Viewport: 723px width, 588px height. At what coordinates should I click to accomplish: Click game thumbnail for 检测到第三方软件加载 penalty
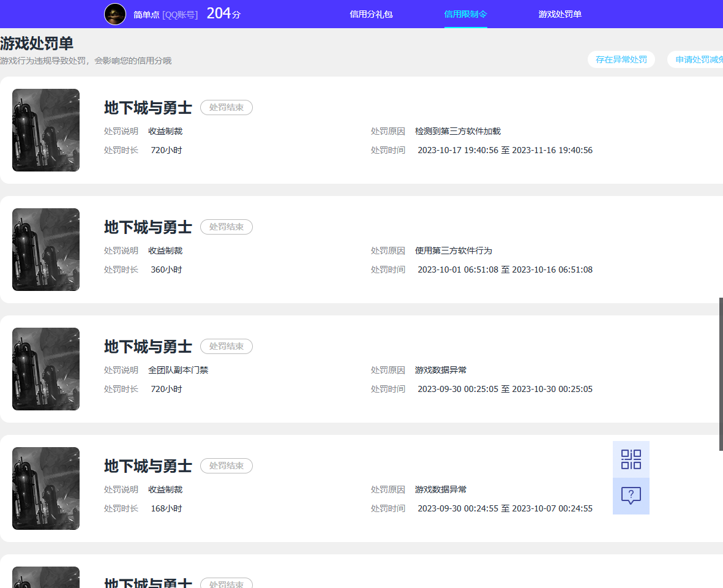(46, 130)
